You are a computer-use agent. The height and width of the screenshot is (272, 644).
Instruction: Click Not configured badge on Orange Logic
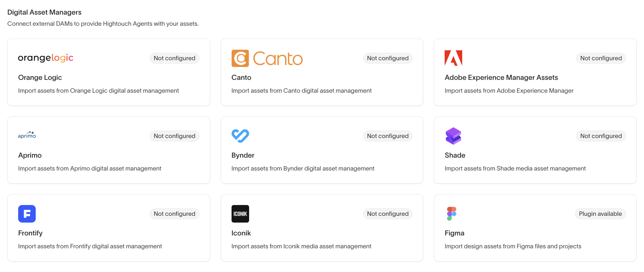tap(174, 58)
